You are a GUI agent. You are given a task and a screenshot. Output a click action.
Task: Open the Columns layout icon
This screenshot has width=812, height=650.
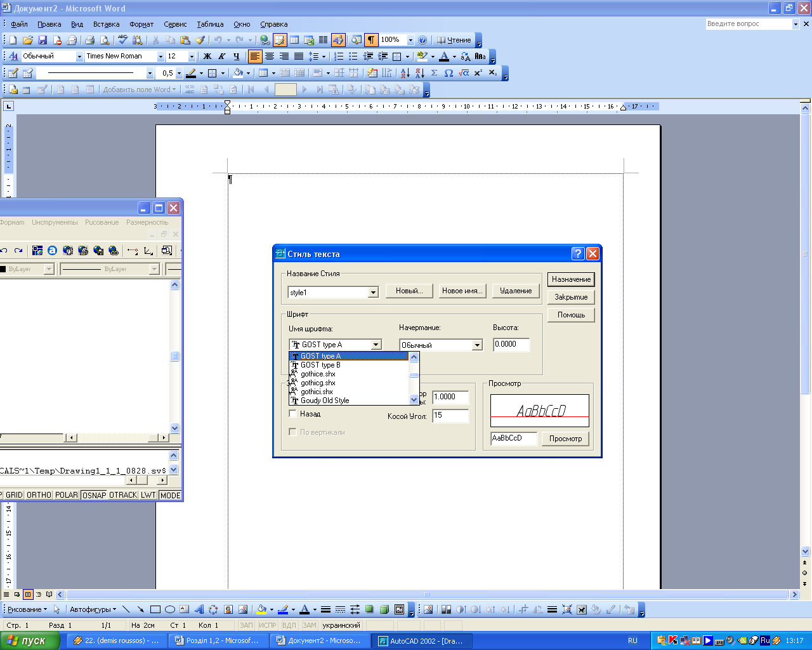tap(324, 40)
